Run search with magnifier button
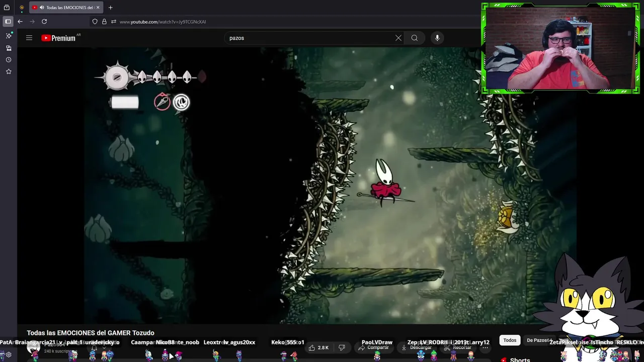644x362 pixels. (414, 38)
